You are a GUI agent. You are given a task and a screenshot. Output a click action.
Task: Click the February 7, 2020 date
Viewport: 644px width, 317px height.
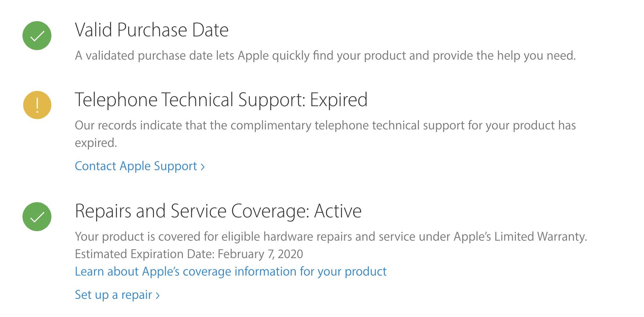[260, 254]
